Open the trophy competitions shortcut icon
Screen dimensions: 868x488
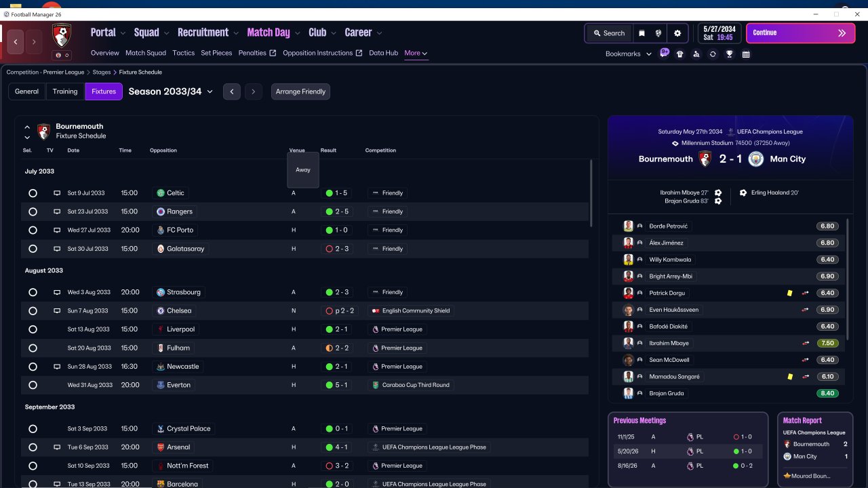point(730,54)
